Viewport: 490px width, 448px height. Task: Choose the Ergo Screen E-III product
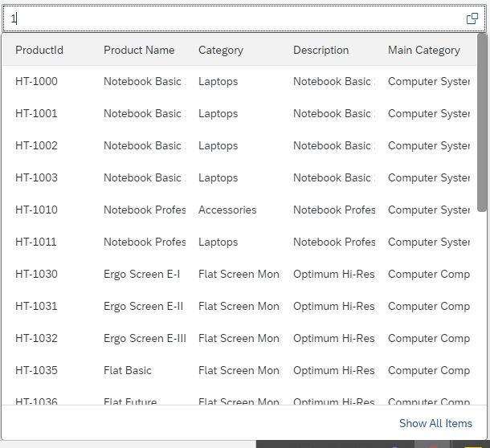coord(145,338)
